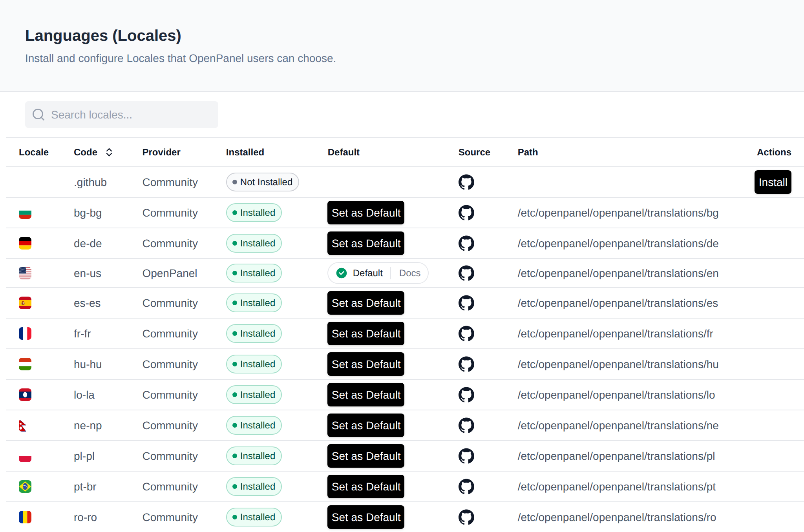Click the ne-np code cell

tap(88, 425)
